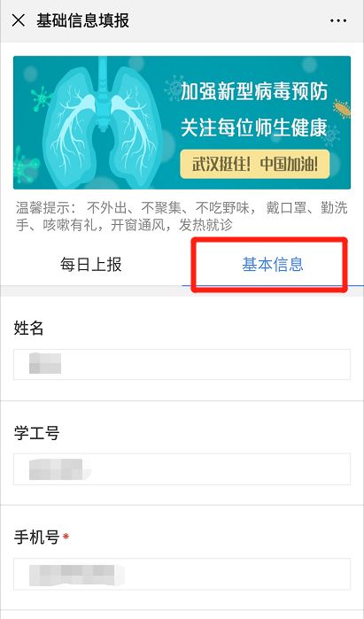The image size is (364, 619).
Task: Click the green virus icon at banner bottom-left
Action: (x=26, y=166)
